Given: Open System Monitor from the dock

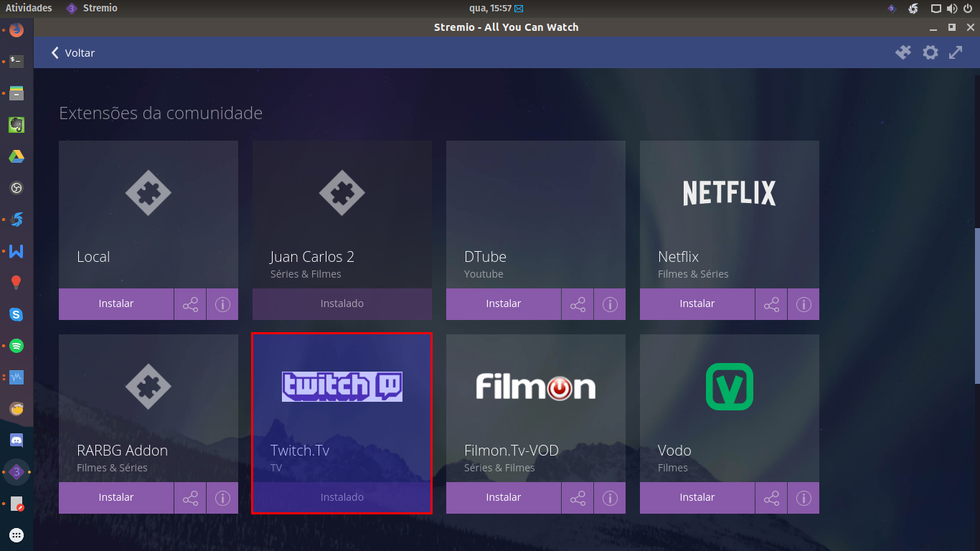Looking at the screenshot, I should tap(17, 377).
